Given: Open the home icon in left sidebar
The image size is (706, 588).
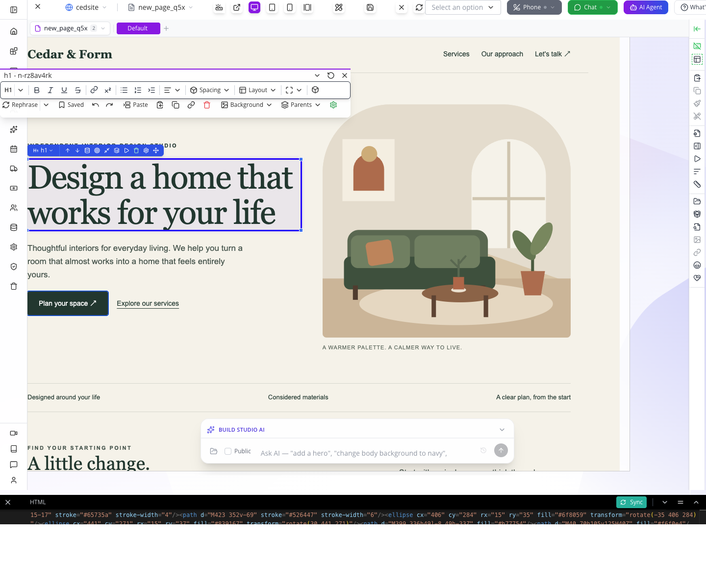Looking at the screenshot, I should click(14, 31).
